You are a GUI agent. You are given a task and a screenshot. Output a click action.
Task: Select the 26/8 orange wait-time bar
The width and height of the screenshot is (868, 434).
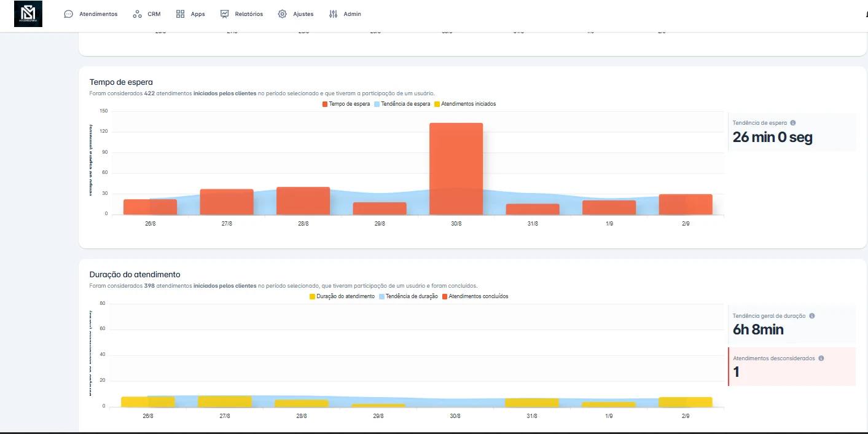pos(150,207)
